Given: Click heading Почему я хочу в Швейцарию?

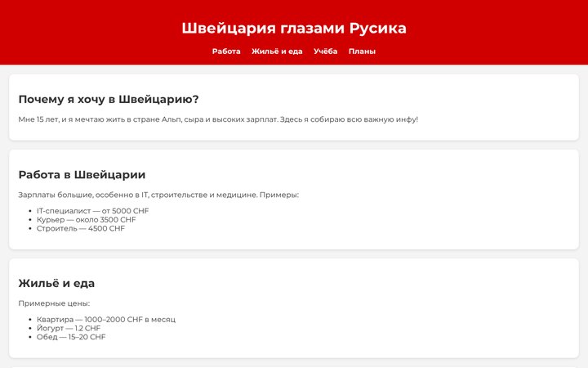Looking at the screenshot, I should pyautogui.click(x=109, y=99).
